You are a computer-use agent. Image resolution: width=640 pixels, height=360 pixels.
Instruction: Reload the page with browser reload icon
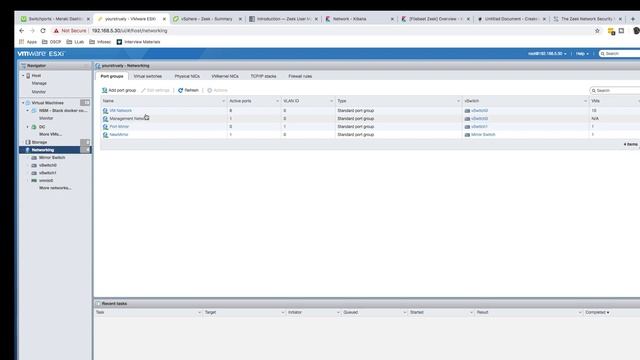click(x=43, y=31)
